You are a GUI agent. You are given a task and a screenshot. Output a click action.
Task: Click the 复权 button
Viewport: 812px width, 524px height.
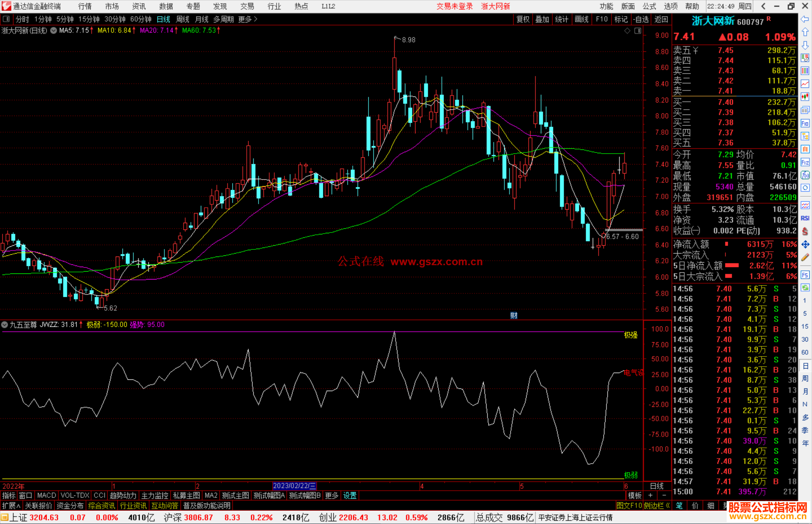[x=523, y=19]
